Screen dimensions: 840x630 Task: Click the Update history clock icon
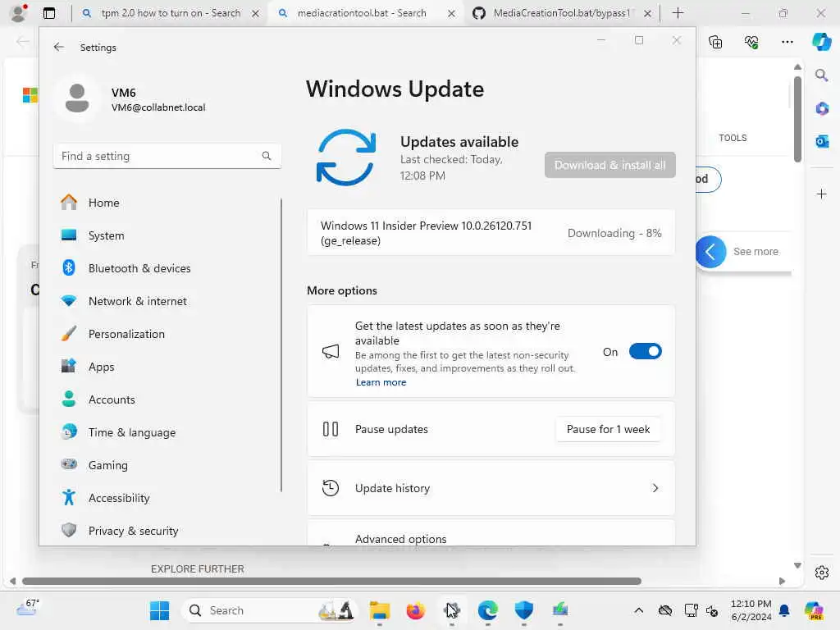point(331,488)
